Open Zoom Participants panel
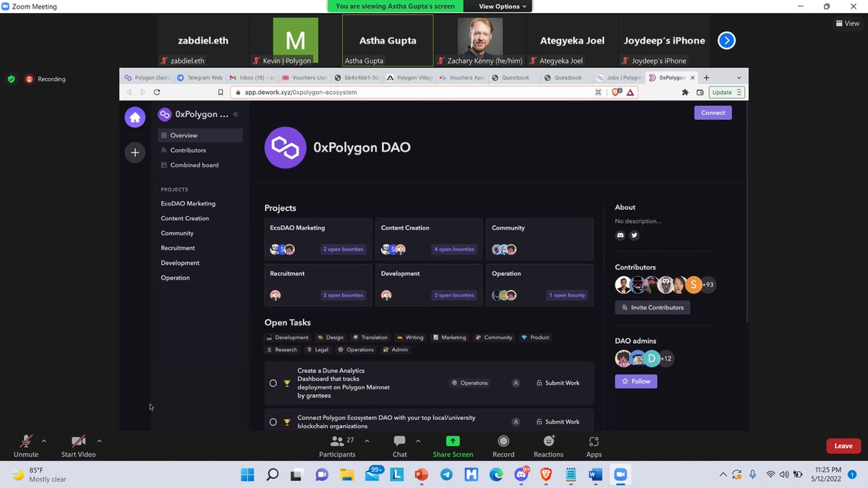Image resolution: width=868 pixels, height=488 pixels. pyautogui.click(x=337, y=447)
